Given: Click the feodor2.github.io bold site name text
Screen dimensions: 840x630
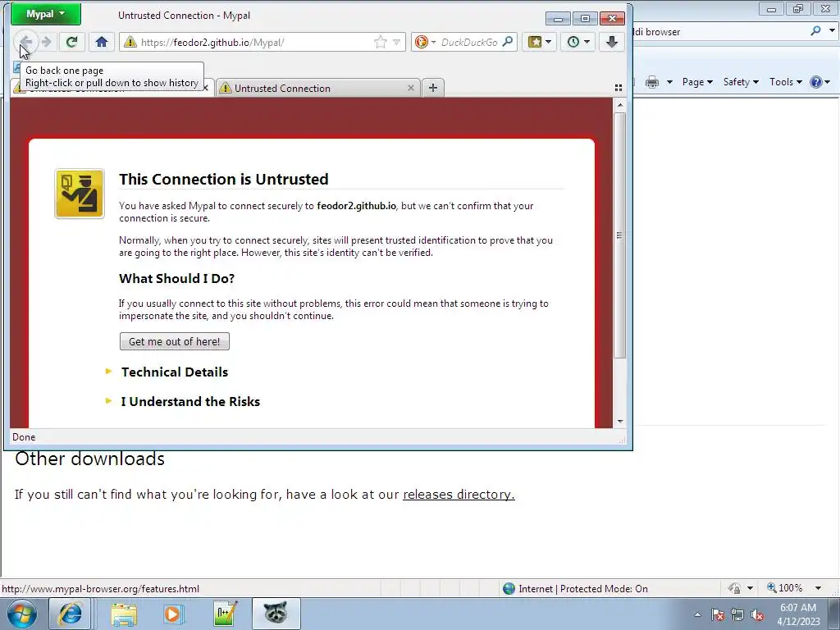Looking at the screenshot, I should pos(356,206).
